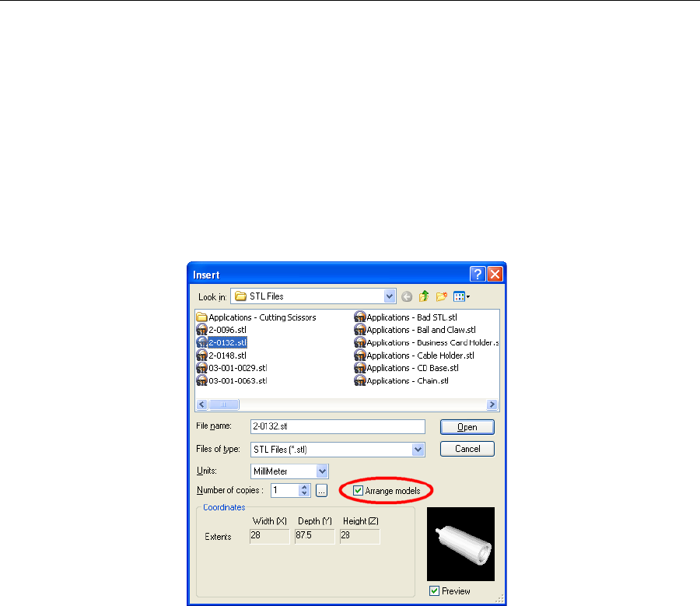This screenshot has width=700, height=606.
Task: Click the horizontal scrollbar thumb
Action: (224, 405)
